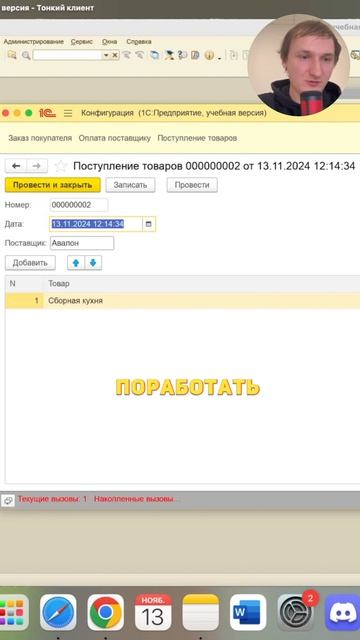
Task: Expand the toolbar search history dropdown
Action: pyautogui.click(x=106, y=55)
